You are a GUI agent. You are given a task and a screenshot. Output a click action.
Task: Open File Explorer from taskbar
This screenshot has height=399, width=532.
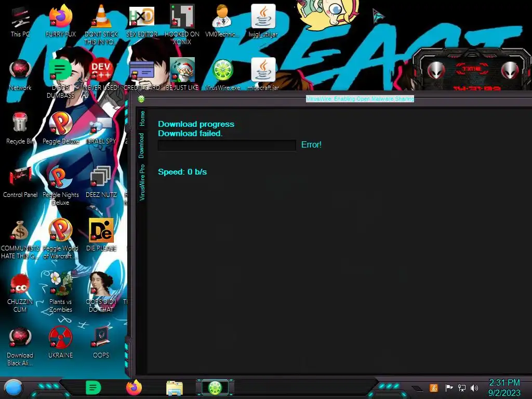coord(175,388)
